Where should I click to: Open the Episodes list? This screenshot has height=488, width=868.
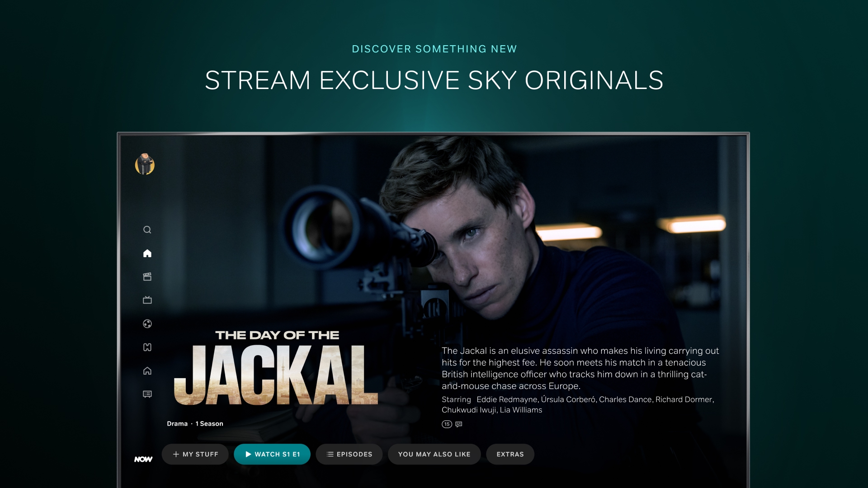point(349,454)
